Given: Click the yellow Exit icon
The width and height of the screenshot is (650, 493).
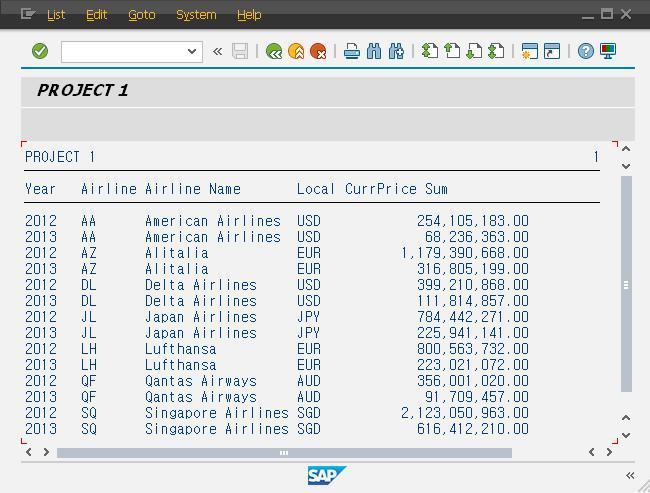Looking at the screenshot, I should [x=296, y=51].
